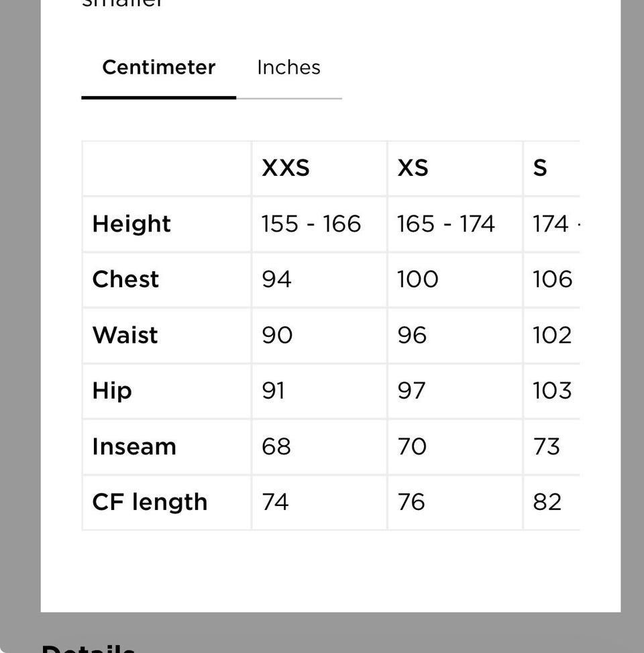Switch to the Inches tab

click(x=289, y=68)
